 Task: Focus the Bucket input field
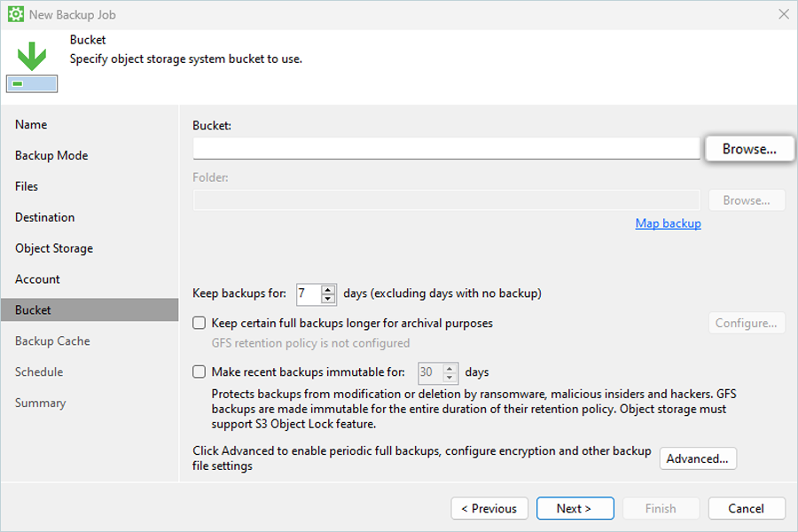(446, 149)
